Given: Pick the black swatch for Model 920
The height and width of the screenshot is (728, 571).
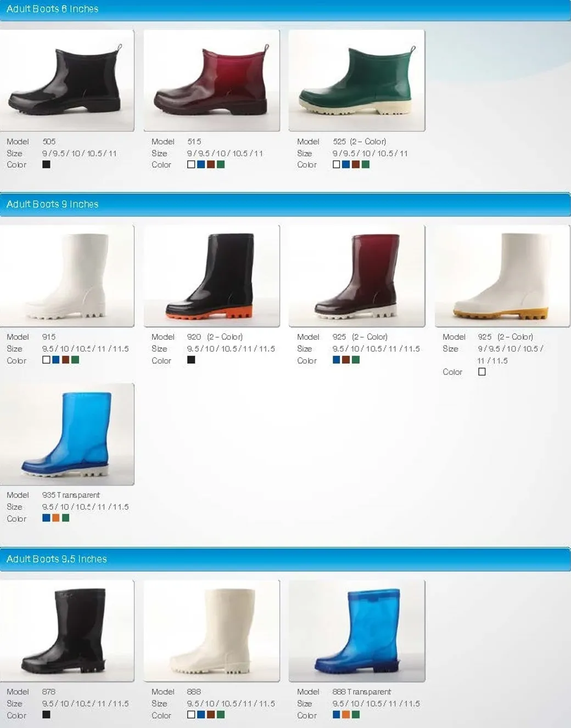Looking at the screenshot, I should [191, 360].
